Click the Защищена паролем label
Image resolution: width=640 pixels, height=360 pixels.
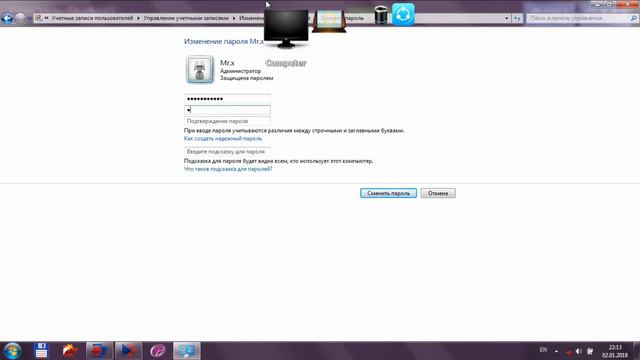[x=247, y=78]
